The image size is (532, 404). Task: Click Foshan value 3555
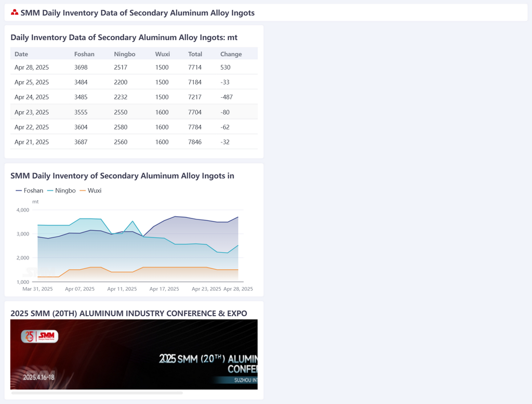[x=81, y=112]
